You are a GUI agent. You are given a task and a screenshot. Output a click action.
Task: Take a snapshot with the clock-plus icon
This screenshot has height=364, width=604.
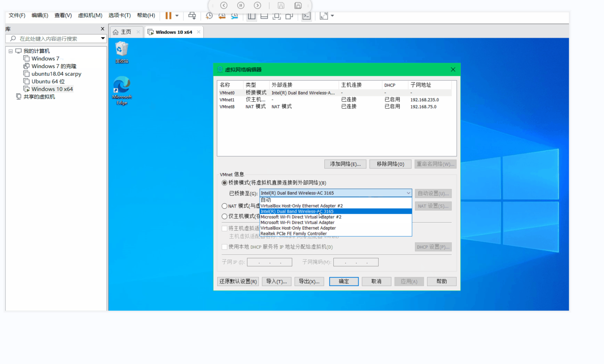pos(209,16)
